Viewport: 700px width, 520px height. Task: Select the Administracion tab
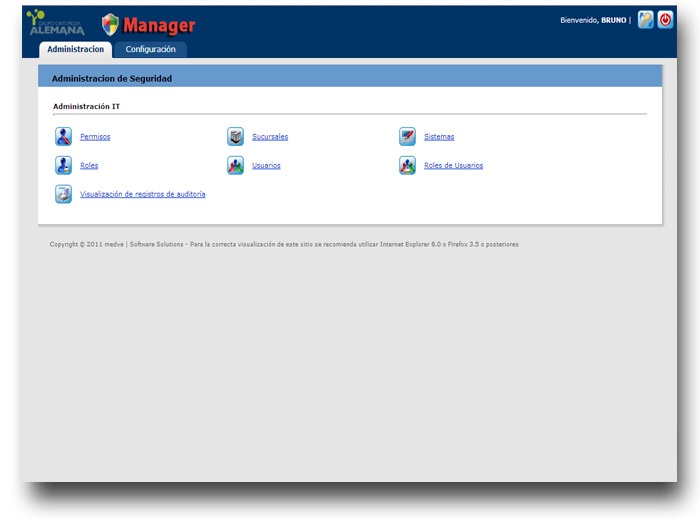pos(75,49)
